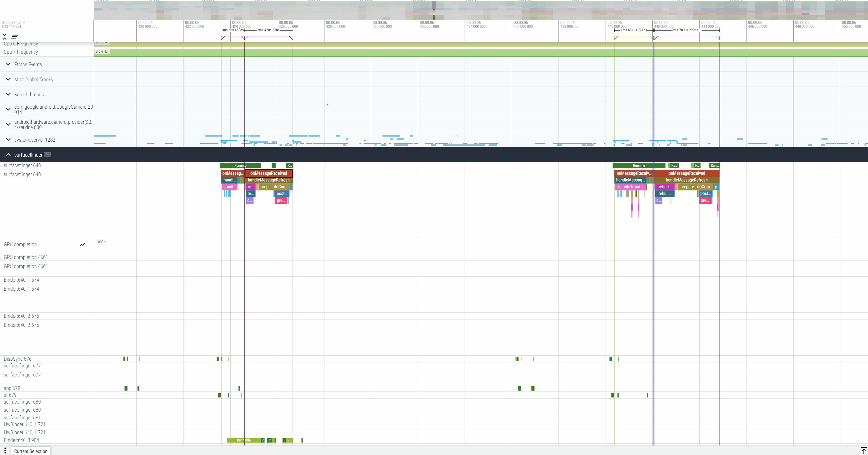Click the middle magenta flag marker near 424ms

pos(245,38)
